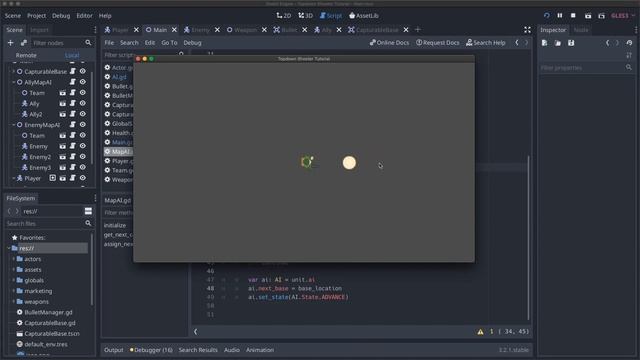Toggle visibility of Enemy2 node

coord(83,156)
